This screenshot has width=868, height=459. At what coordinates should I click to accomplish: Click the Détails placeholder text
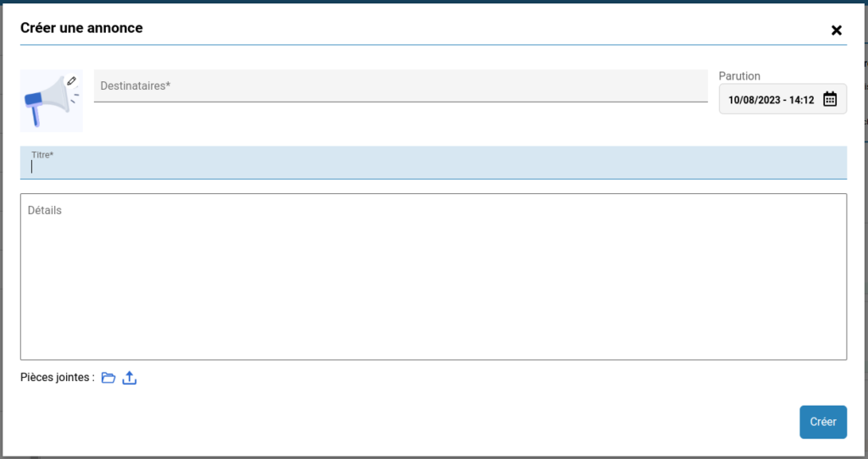[45, 210]
